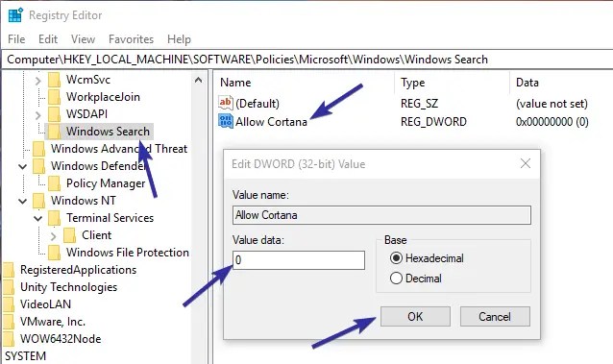Select the Policy Manager folder icon
Screen dimensions: 613x364
pos(55,183)
